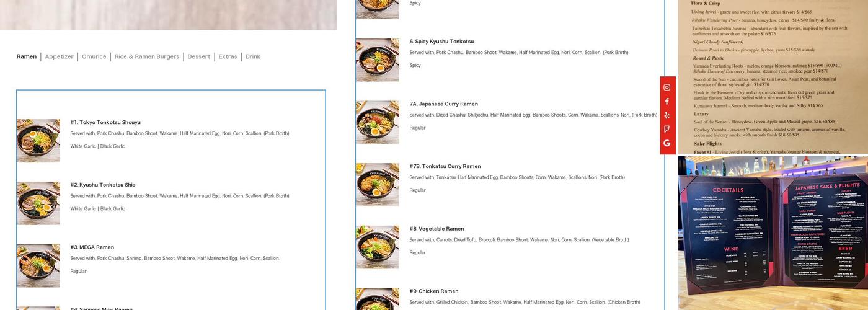Open the Google icon link
The width and height of the screenshot is (868, 310).
(x=667, y=143)
